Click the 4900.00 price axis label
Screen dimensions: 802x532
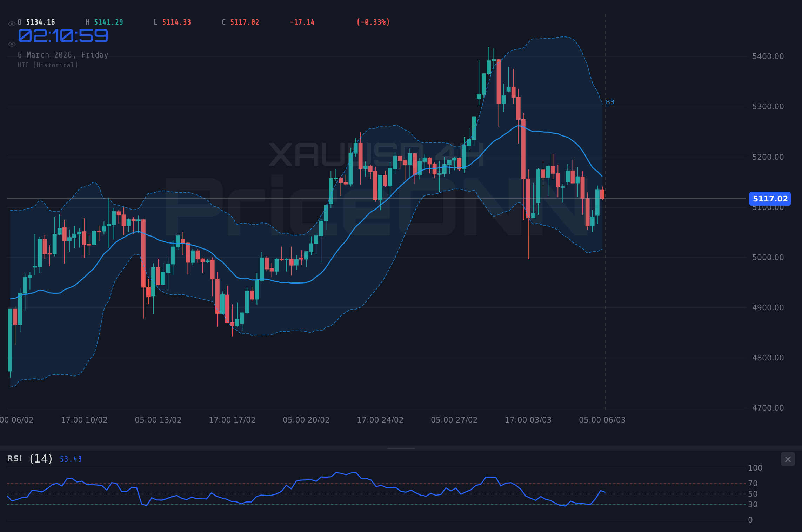coord(768,308)
